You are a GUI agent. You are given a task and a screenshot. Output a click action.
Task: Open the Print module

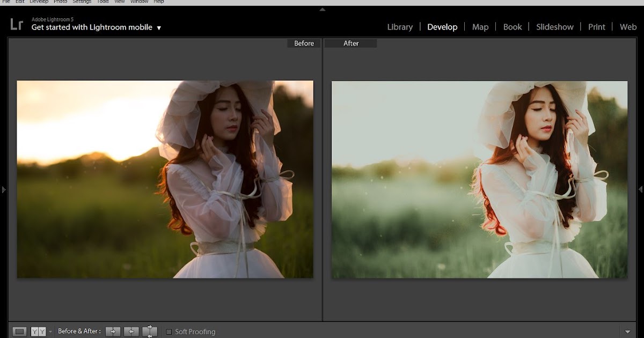pos(596,27)
